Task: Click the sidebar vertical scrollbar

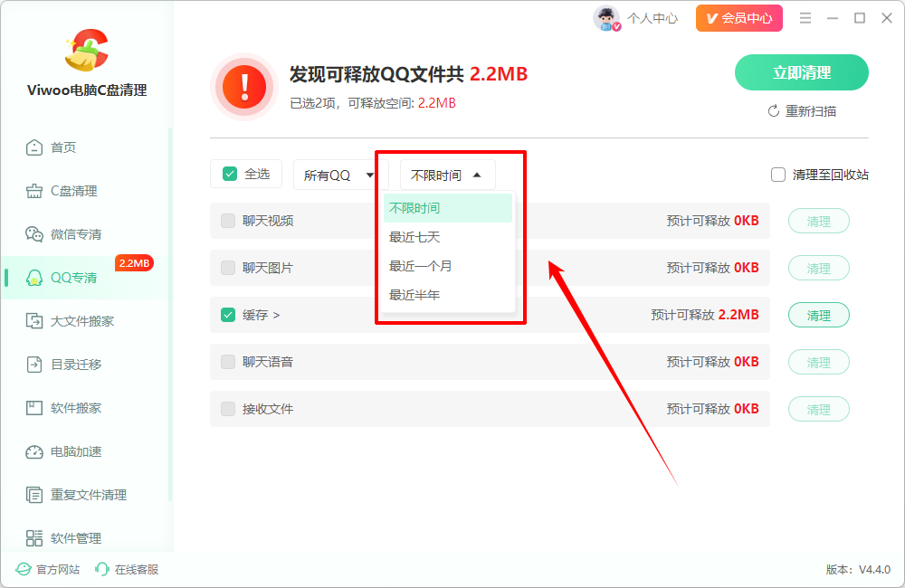Action: pos(170,315)
